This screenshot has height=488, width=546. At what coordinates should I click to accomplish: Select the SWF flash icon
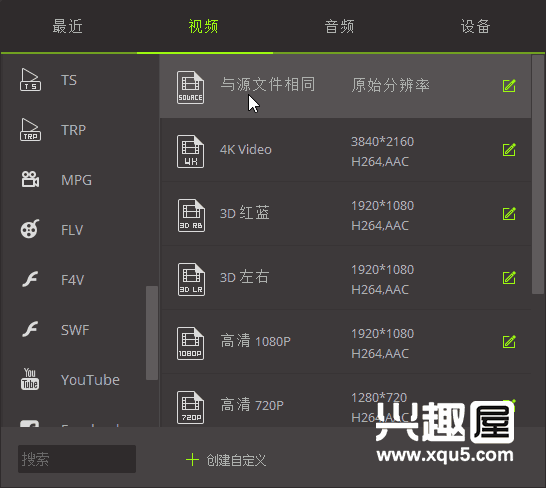[30, 329]
